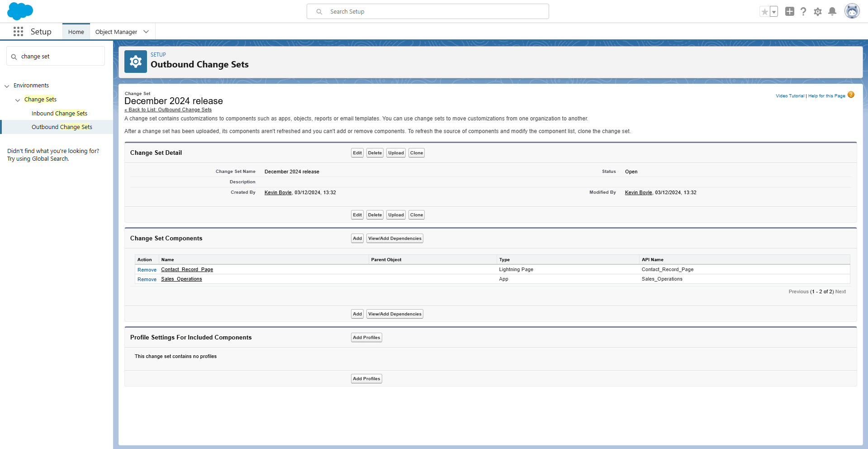Expand the Object Manager tab dropdown
The image size is (868, 449).
[x=146, y=32]
